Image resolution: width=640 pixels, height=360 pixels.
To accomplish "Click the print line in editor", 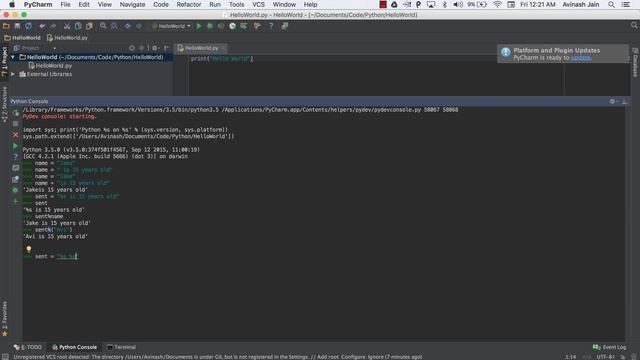I will coord(222,59).
